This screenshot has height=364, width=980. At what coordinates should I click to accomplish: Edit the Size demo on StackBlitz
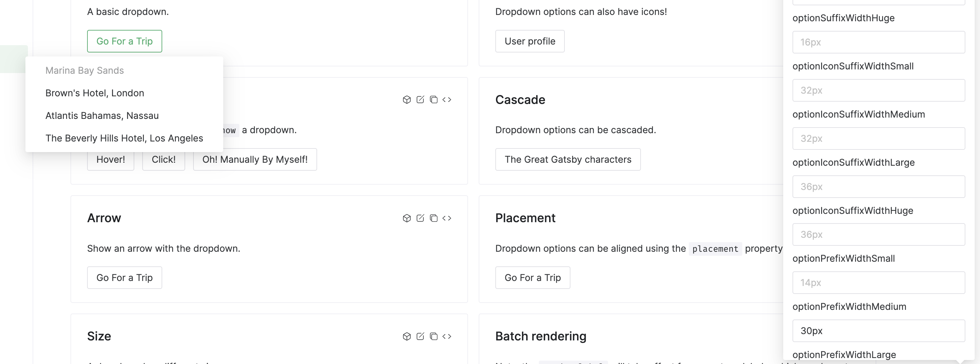click(420, 336)
